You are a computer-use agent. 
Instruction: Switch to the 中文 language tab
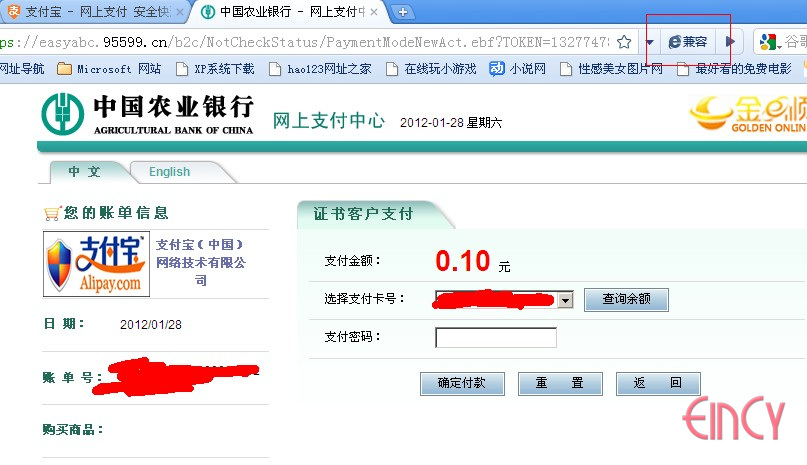point(85,172)
